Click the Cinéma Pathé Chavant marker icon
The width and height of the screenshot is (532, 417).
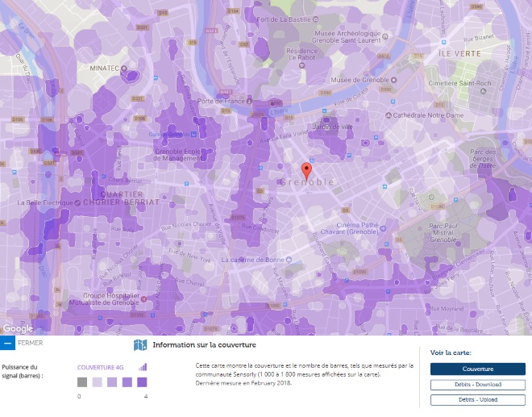(x=383, y=228)
